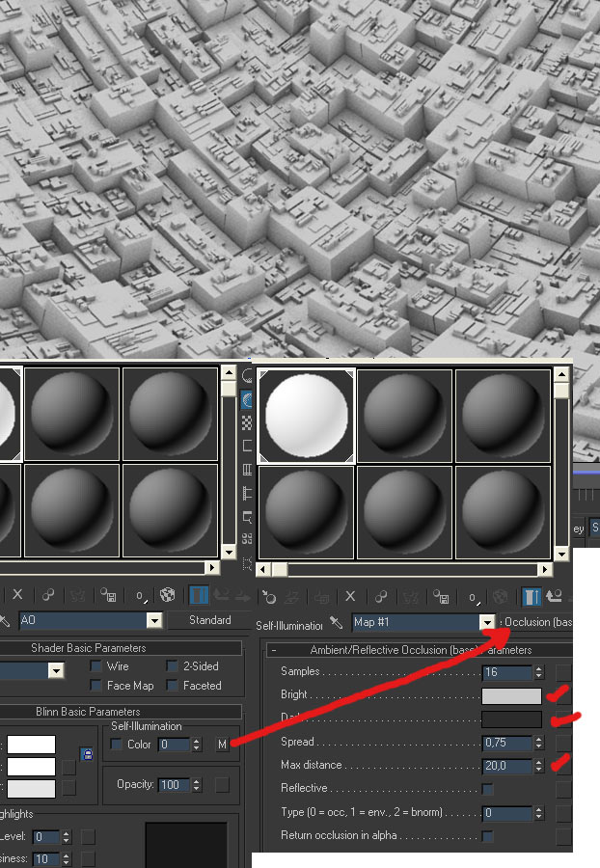Click Self-Illumination M map button
The width and height of the screenshot is (600, 868).
[x=222, y=745]
